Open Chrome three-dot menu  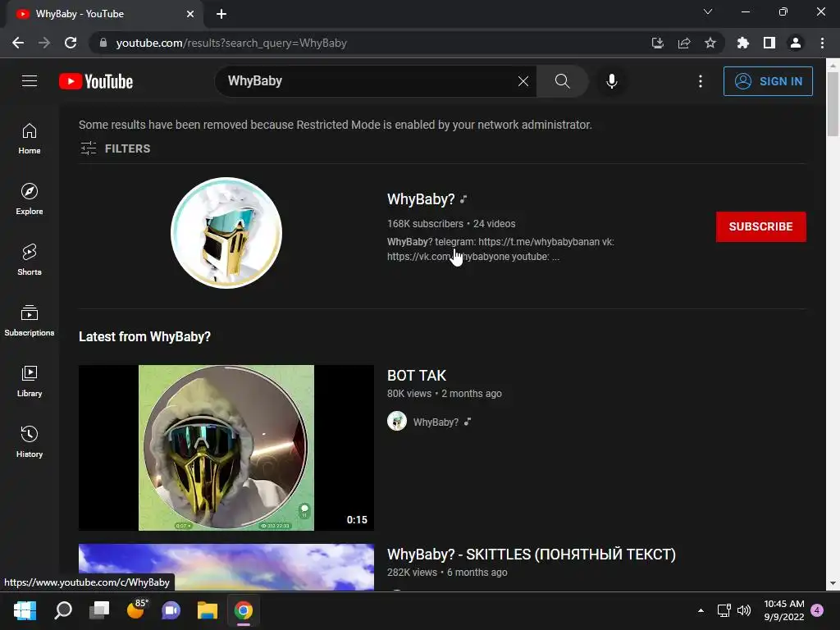822,43
